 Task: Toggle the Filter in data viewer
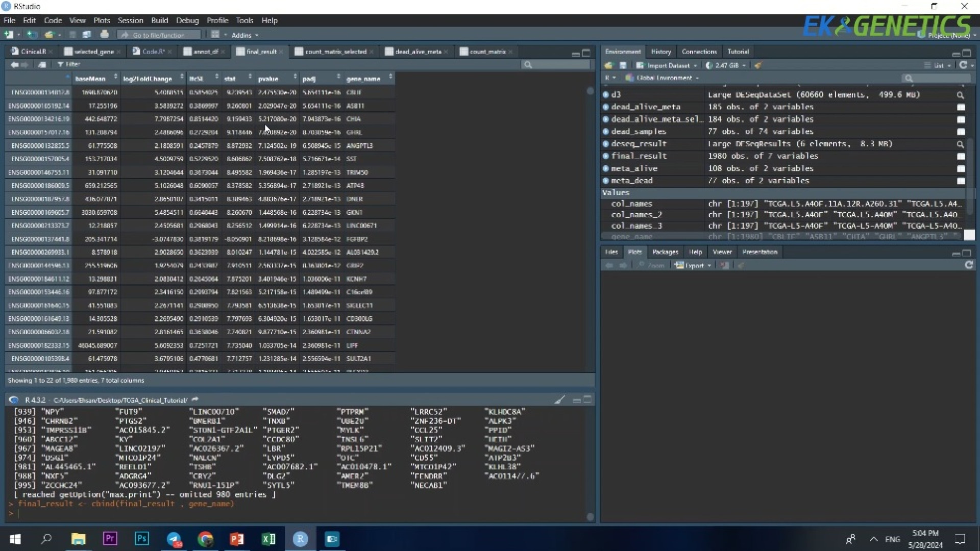tap(69, 64)
